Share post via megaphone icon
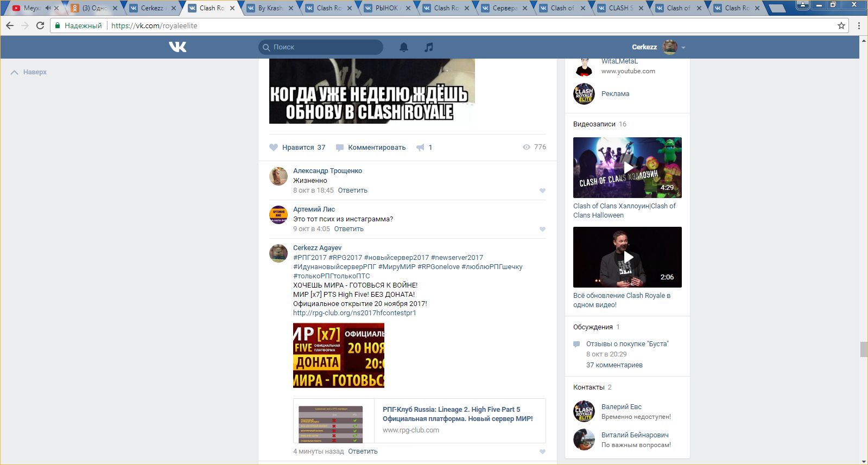The image size is (868, 465). [x=420, y=148]
